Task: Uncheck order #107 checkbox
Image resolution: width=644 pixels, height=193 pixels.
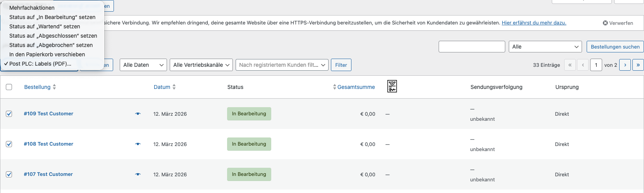Action: coord(9,174)
